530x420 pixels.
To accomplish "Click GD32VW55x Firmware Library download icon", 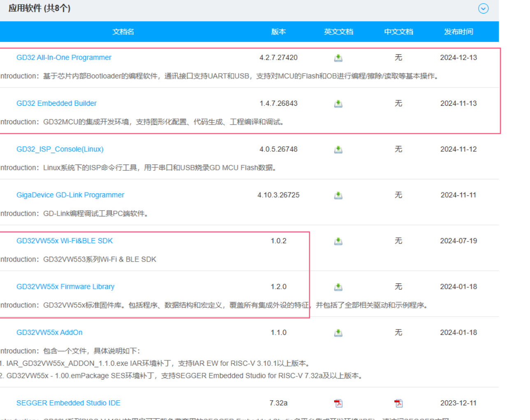I will coord(338,287).
